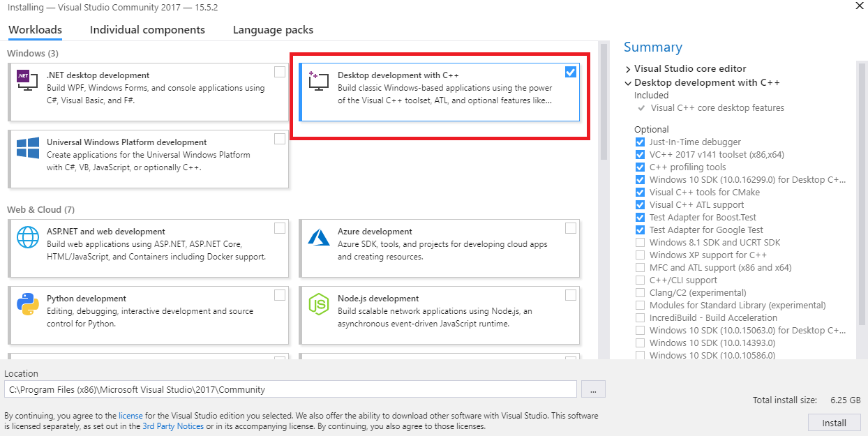Click the 'Summary' heading
The image size is (868, 436).
pyautogui.click(x=653, y=47)
